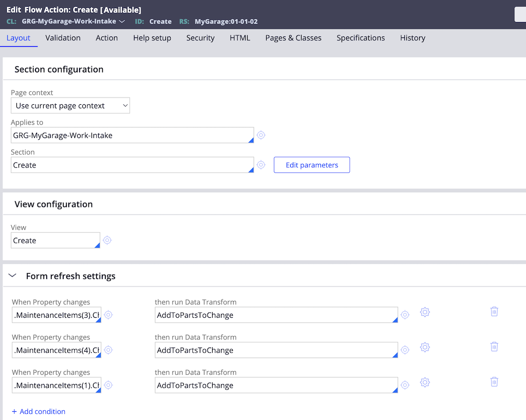Open settings gear on the second data transform row
Screen dimensions: 526x420
[x=425, y=347]
